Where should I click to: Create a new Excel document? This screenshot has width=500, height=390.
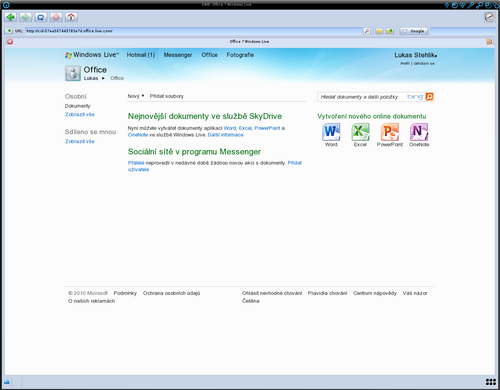[x=360, y=135]
